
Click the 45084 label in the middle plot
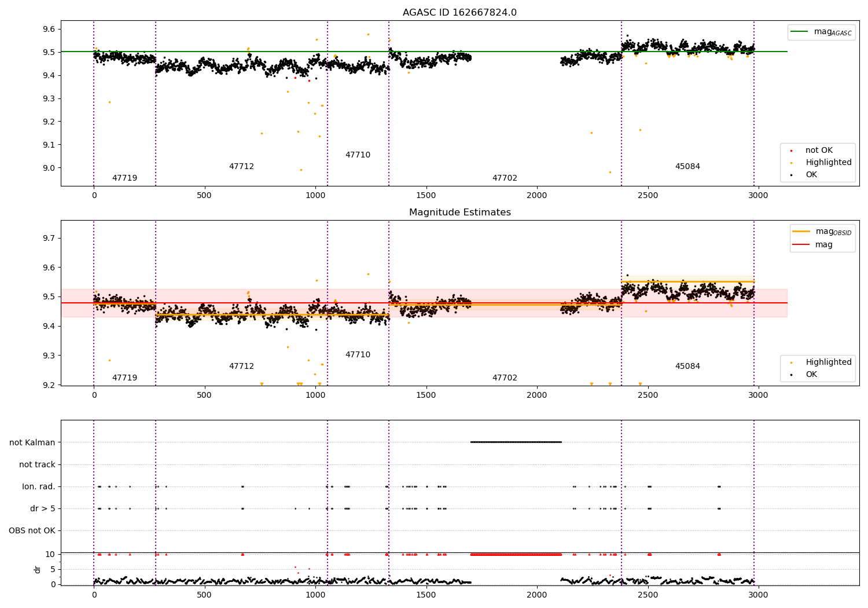(x=687, y=367)
